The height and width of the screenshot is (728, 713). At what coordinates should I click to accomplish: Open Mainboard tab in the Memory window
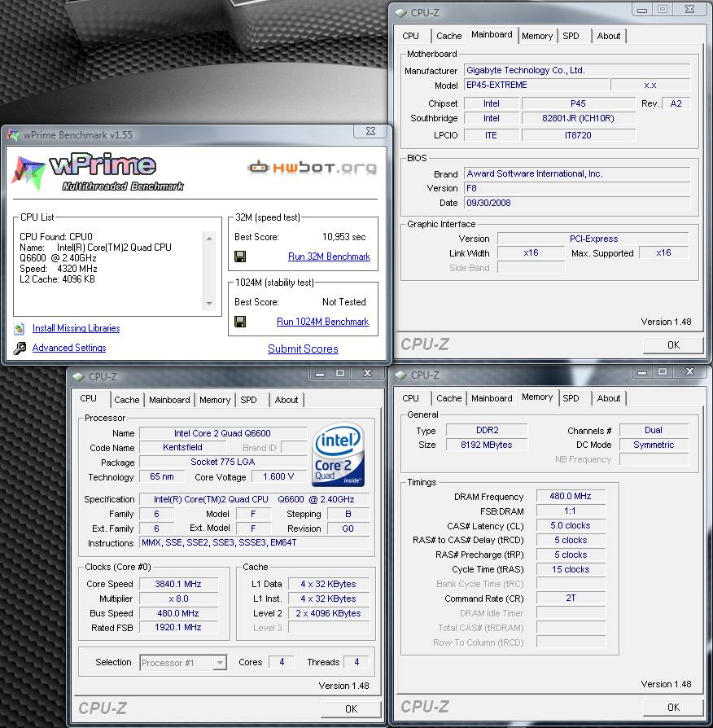pos(492,398)
